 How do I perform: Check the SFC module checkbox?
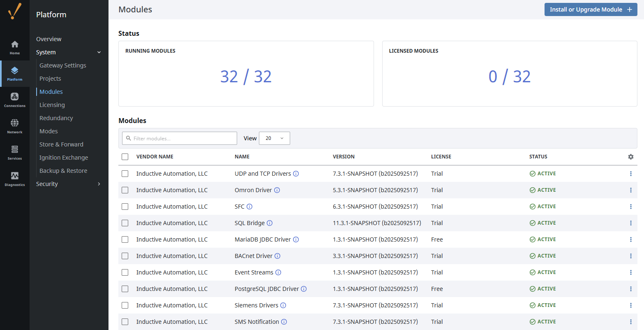click(x=125, y=207)
